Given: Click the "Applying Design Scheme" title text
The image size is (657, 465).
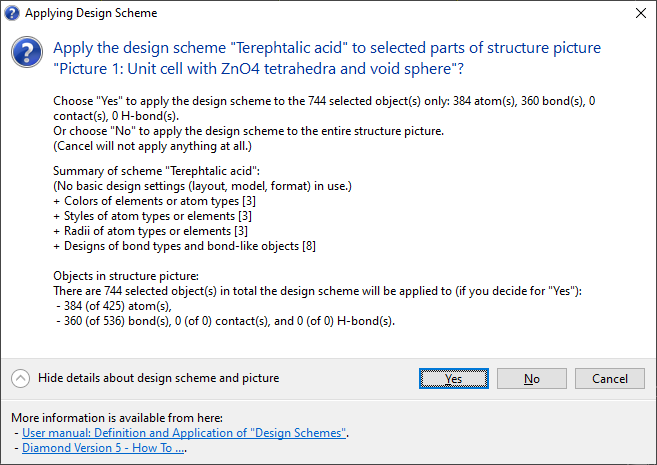Looking at the screenshot, I should click(x=91, y=14).
